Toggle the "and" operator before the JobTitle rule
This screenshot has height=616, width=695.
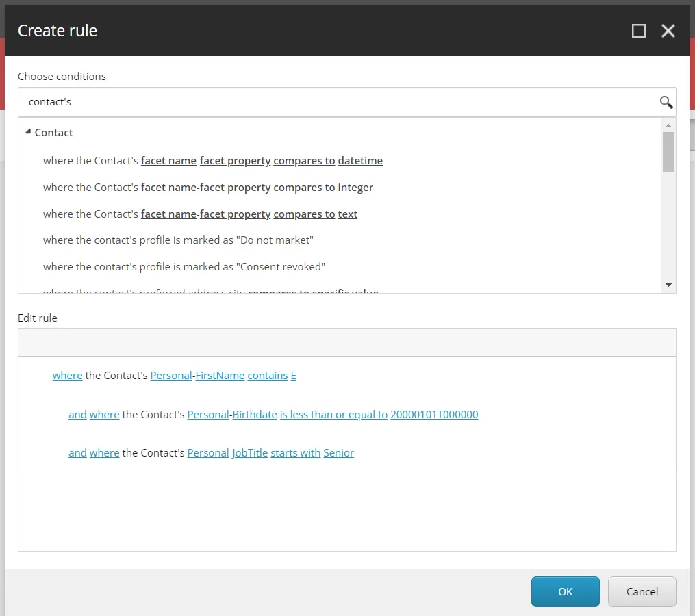coord(77,453)
